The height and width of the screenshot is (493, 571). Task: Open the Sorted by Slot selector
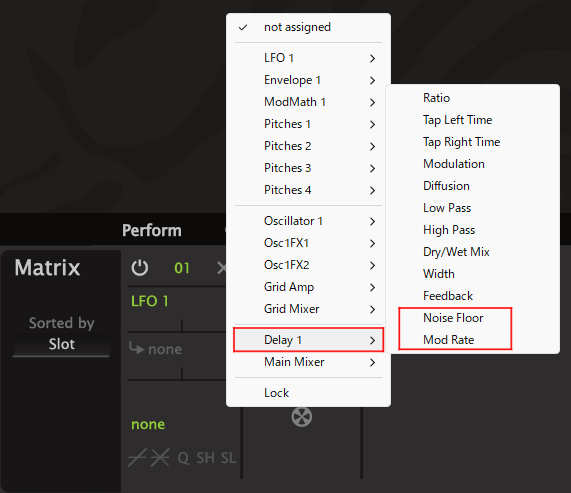(x=62, y=344)
